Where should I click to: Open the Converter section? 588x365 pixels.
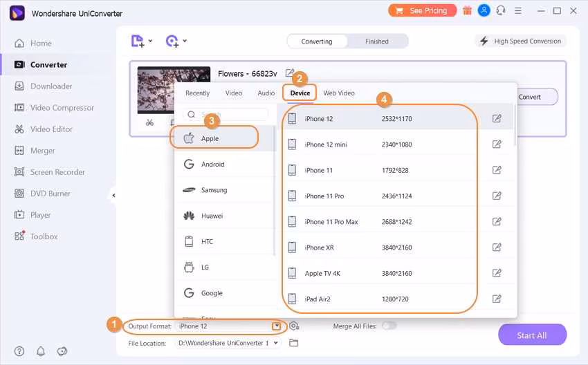pyautogui.click(x=40, y=64)
